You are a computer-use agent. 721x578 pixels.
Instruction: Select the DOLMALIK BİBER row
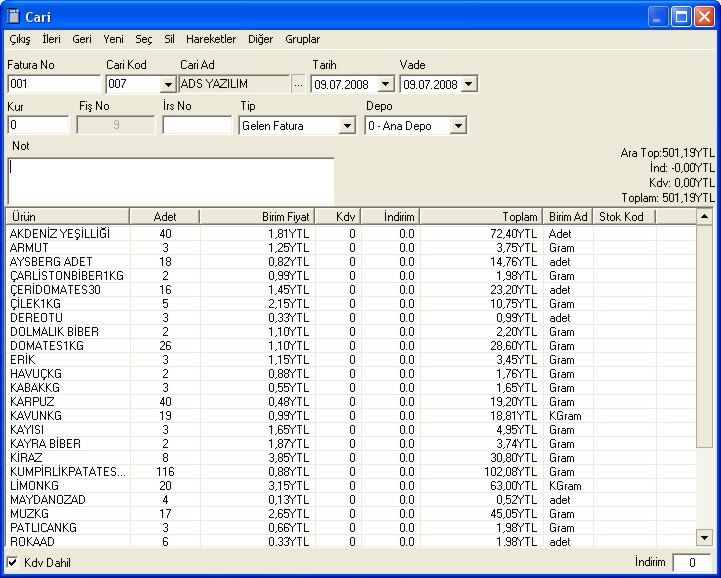[x=351, y=332]
